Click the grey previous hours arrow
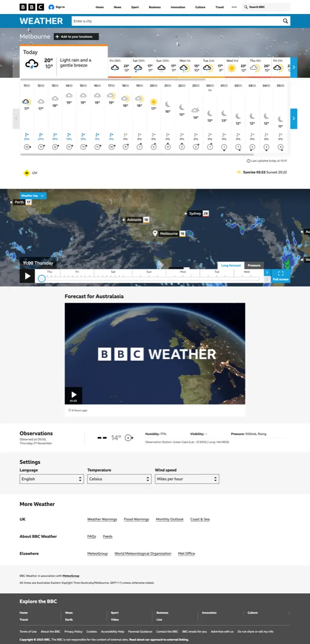 coord(16,119)
